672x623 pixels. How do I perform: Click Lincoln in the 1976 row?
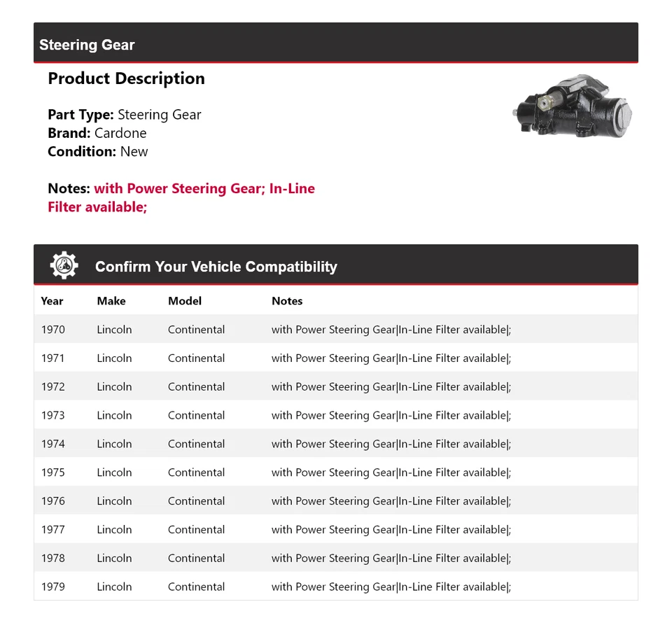click(114, 501)
